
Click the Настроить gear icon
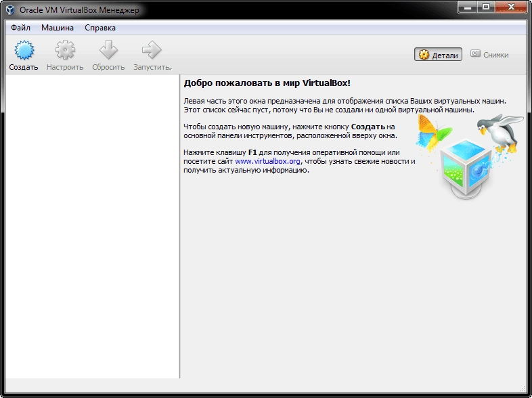click(65, 50)
